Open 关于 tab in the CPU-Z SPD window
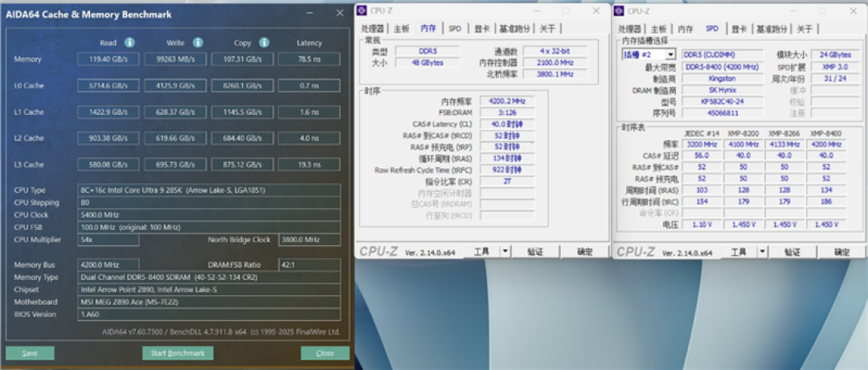The width and height of the screenshot is (868, 370). pyautogui.click(x=805, y=29)
